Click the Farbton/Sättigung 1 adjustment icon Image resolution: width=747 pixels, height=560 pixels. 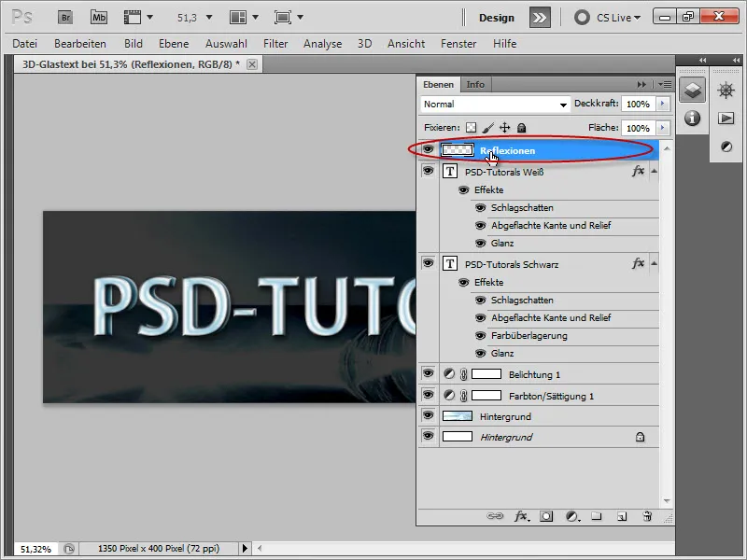(449, 395)
